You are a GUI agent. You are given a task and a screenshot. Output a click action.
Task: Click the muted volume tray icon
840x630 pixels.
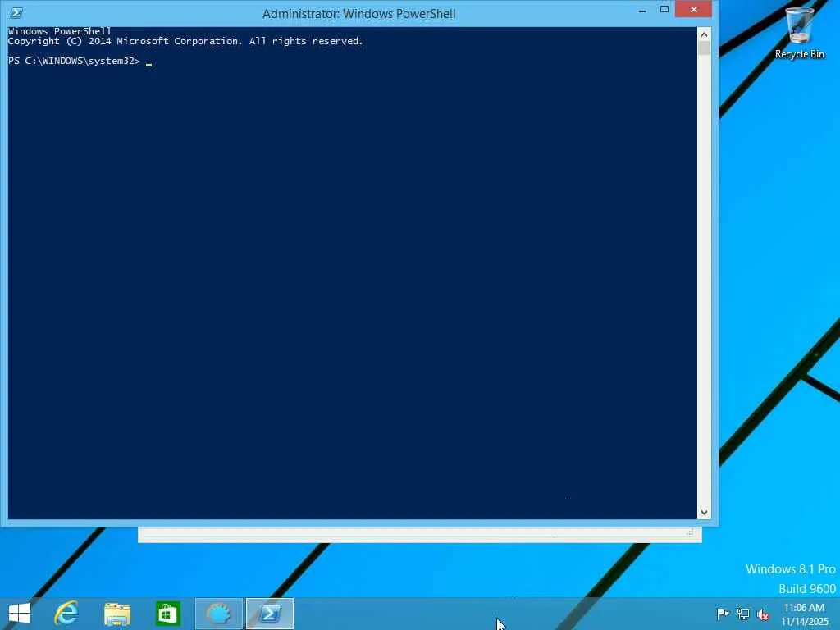pos(763,614)
